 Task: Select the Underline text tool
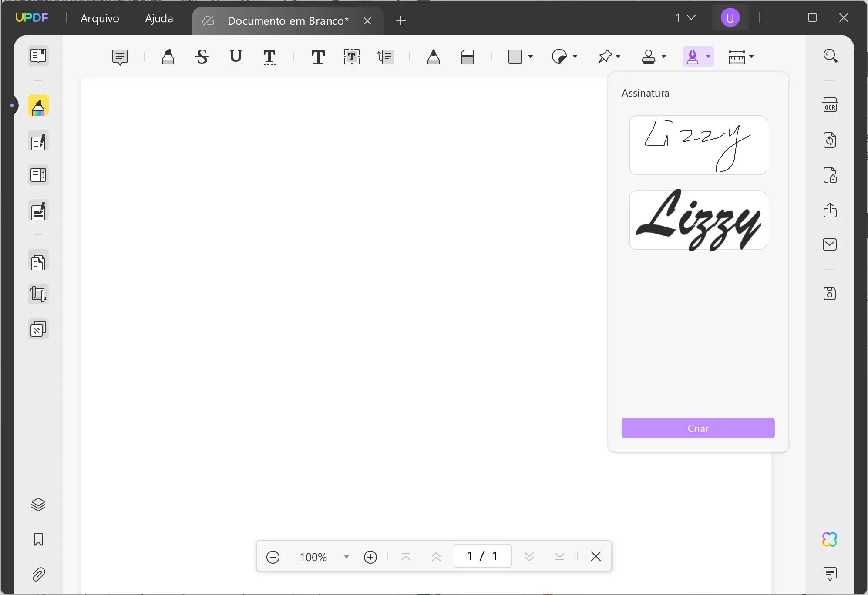click(x=236, y=57)
